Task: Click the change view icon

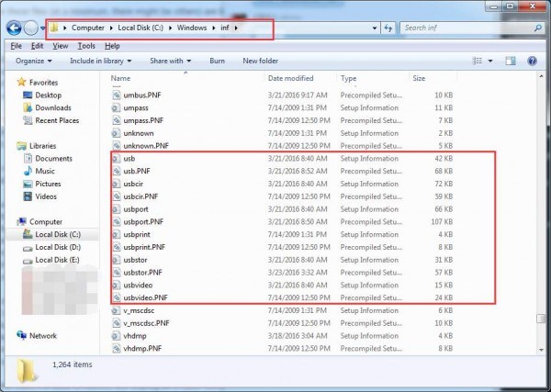Action: point(478,62)
